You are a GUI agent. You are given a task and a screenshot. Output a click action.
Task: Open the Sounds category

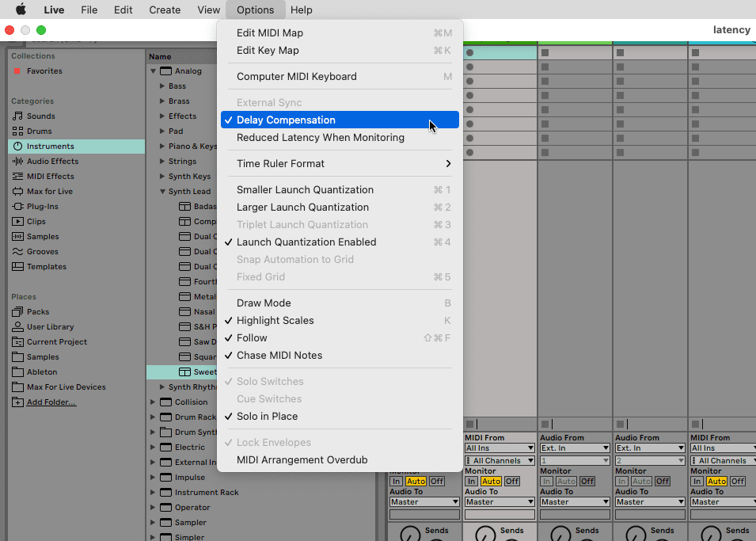coord(40,116)
